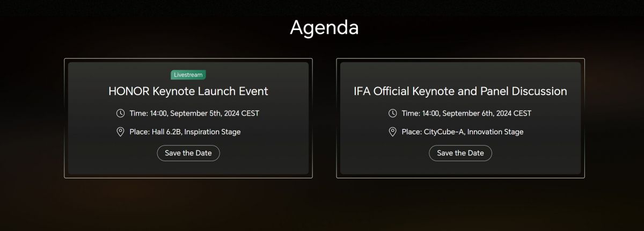The width and height of the screenshot is (644, 231).
Task: Open the HONOR Keynote Launch Event title
Action: 188,91
